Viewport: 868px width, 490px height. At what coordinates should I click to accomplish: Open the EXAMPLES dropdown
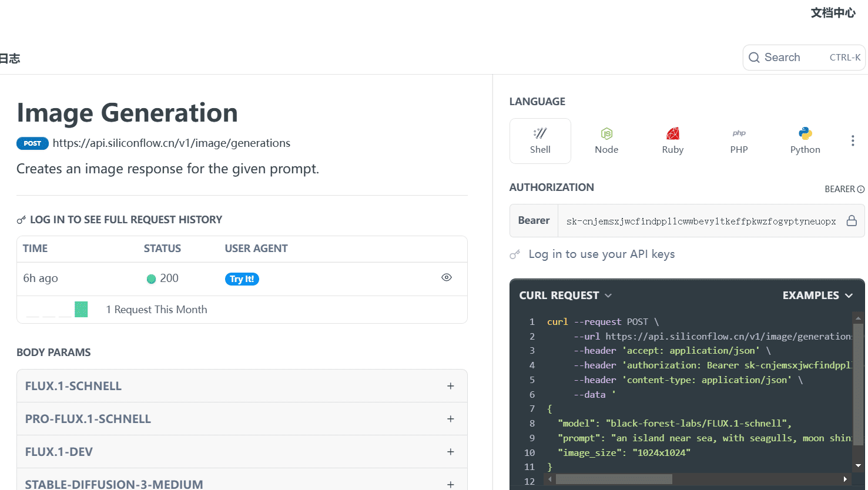point(817,296)
